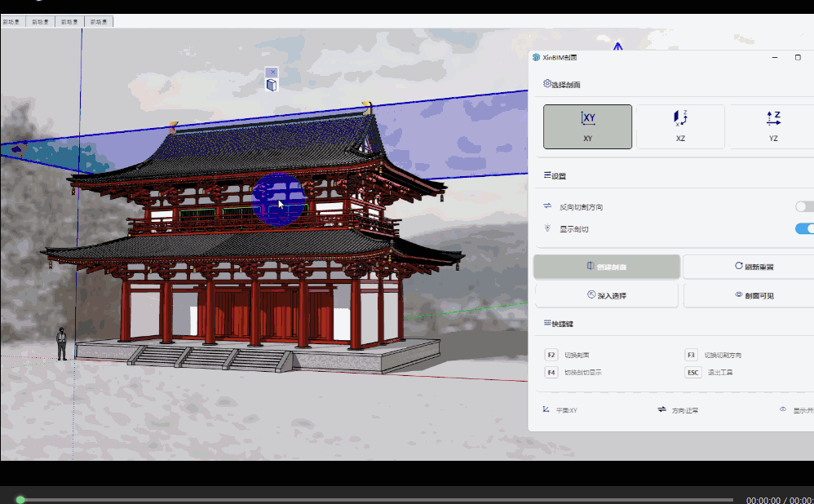Click the 平面:XY status indicator icon
814x504 pixels.
point(546,409)
